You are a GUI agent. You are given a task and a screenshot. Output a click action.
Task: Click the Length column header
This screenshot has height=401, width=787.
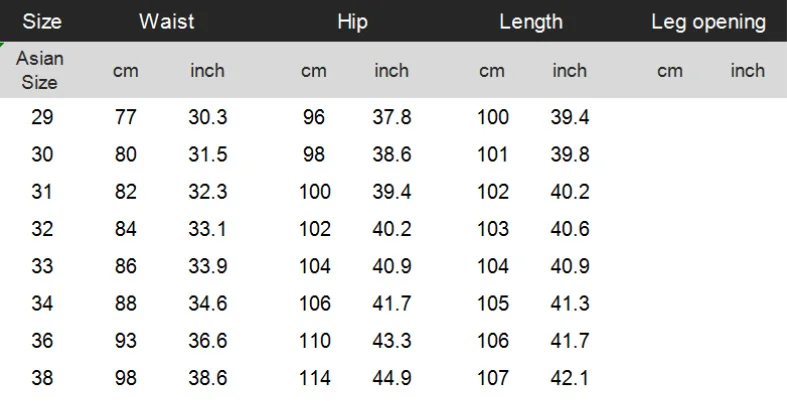coord(530,21)
